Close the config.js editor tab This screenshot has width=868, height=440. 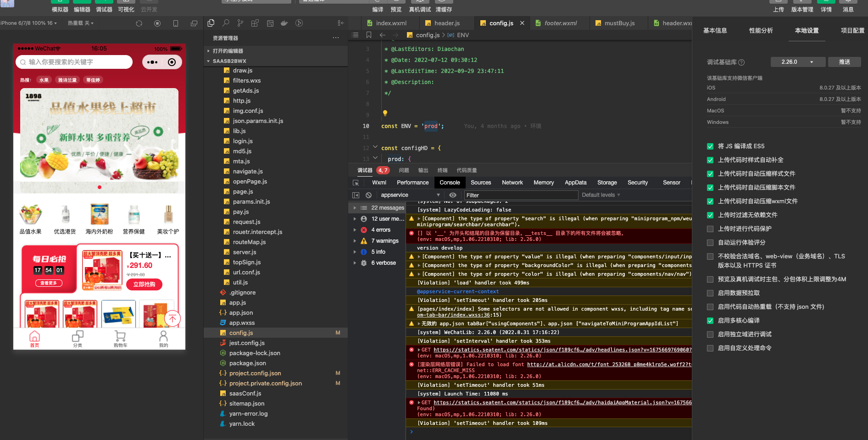click(x=522, y=23)
